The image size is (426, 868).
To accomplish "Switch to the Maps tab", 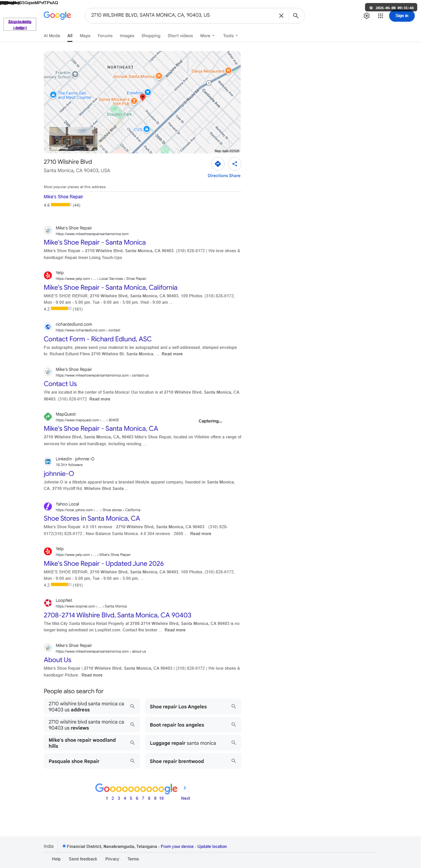I will 85,36.
